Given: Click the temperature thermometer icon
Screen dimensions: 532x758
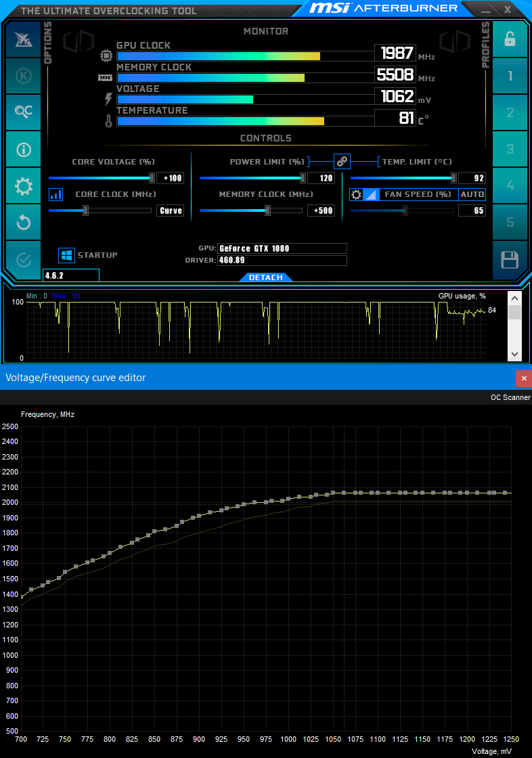Looking at the screenshot, I should tap(108, 121).
